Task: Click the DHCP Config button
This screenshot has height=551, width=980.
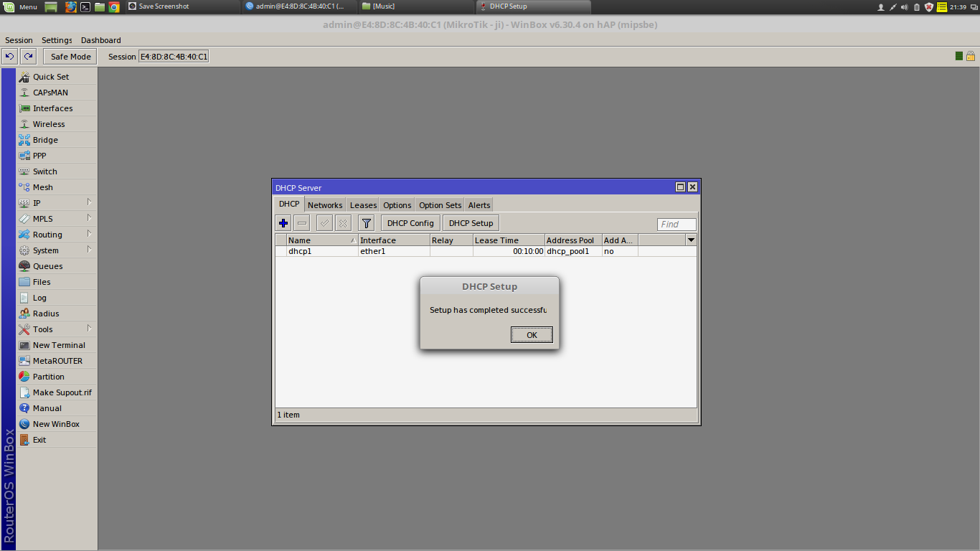Action: pyautogui.click(x=410, y=223)
